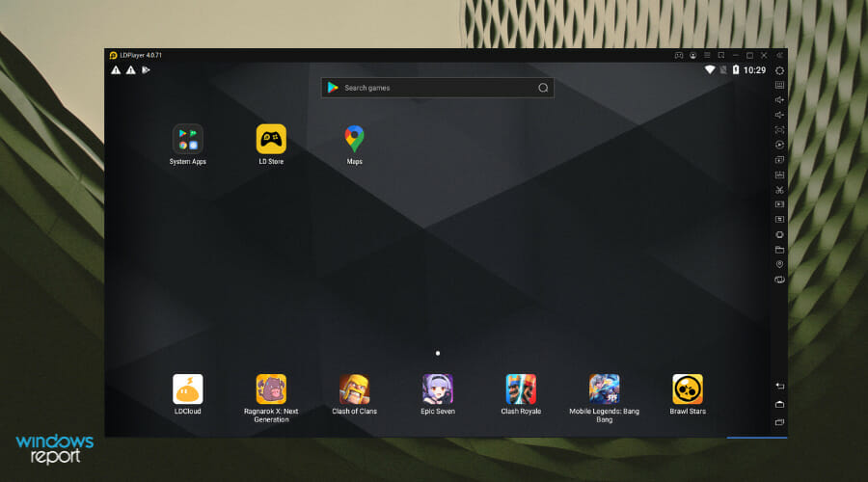Tap the Android back arrow in sidebar
The image size is (868, 482).
[779, 386]
